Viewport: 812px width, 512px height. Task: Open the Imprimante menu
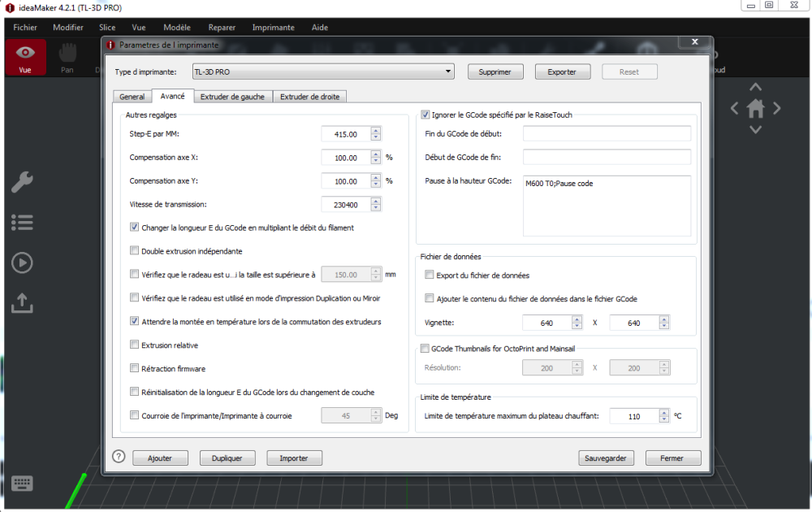point(274,28)
